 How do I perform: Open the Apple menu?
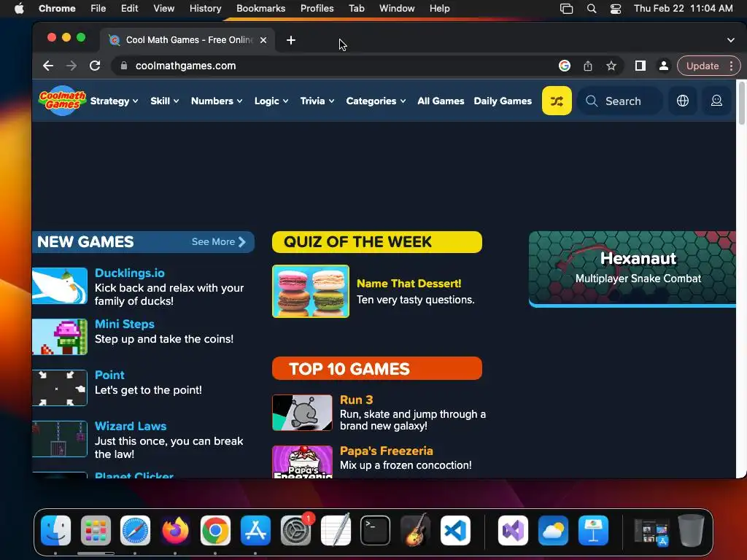click(19, 9)
